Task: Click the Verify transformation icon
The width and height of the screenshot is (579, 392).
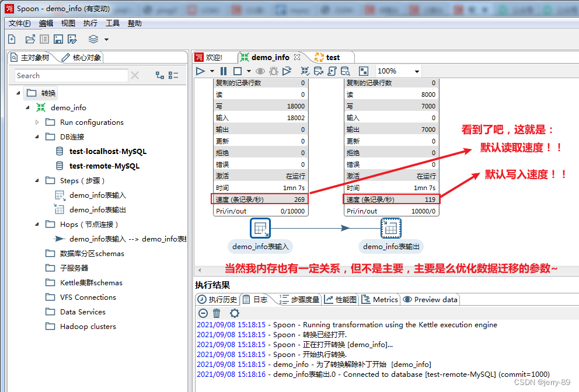Action: (x=305, y=71)
